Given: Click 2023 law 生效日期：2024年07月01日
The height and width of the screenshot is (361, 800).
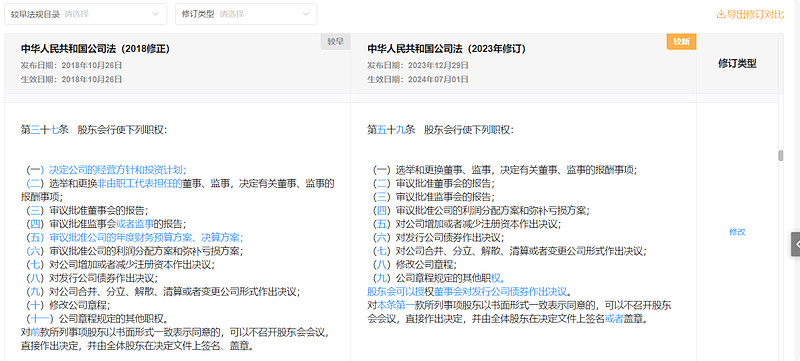Looking at the screenshot, I should [418, 79].
